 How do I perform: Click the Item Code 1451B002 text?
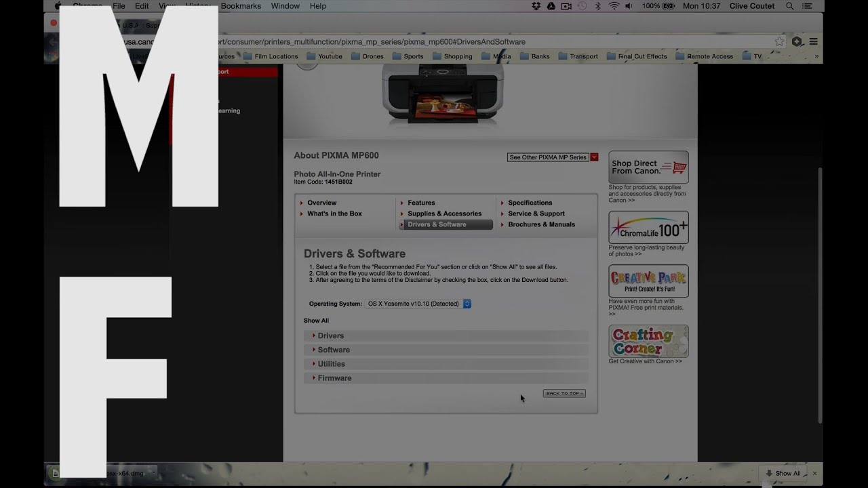[323, 182]
